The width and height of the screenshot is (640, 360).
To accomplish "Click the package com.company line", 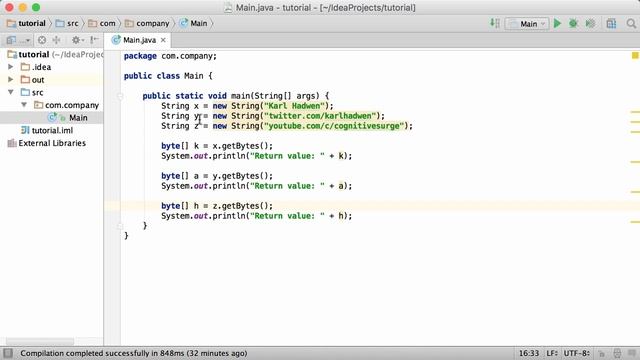I will coord(170,56).
